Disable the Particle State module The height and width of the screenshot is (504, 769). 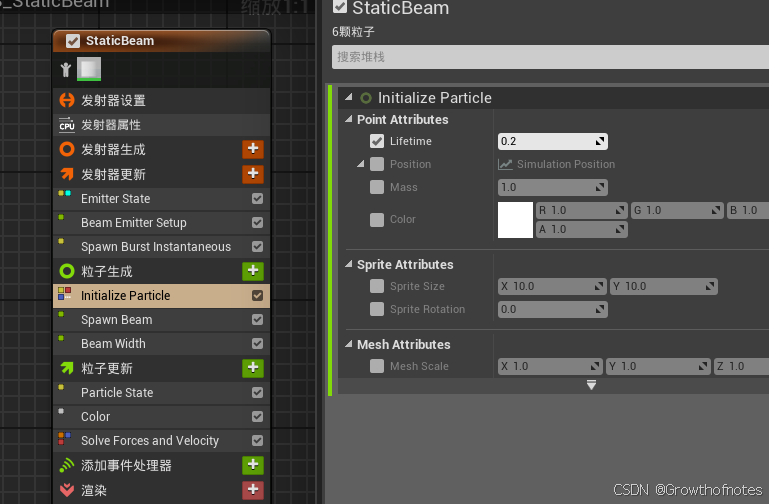(x=257, y=393)
